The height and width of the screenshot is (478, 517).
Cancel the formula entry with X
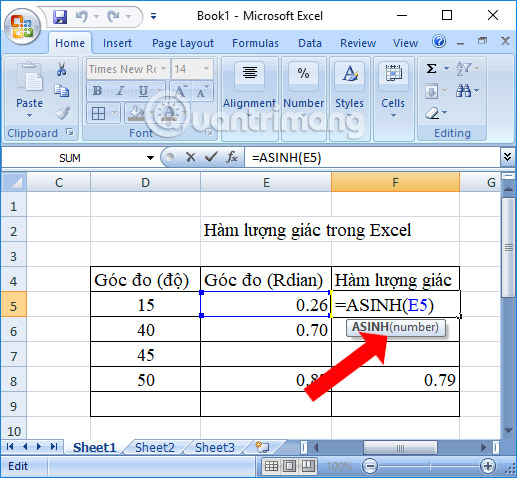191,157
